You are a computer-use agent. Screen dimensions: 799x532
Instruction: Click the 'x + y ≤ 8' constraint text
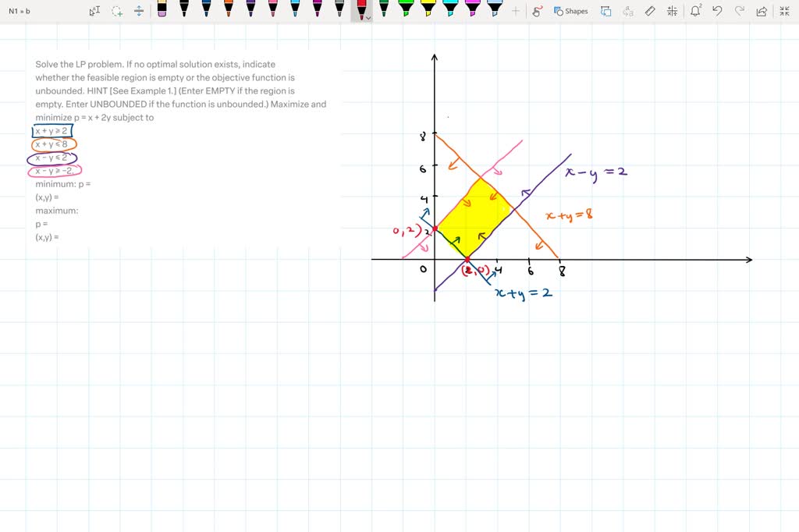51,144
